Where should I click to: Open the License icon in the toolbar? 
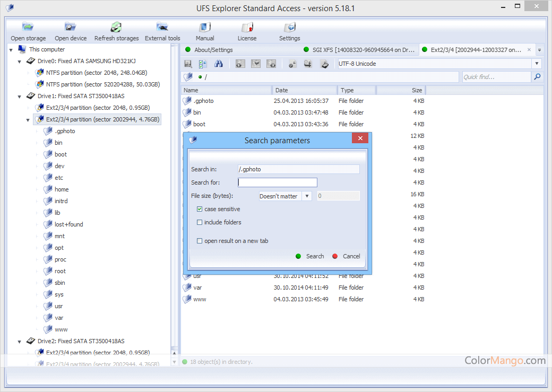247,30
